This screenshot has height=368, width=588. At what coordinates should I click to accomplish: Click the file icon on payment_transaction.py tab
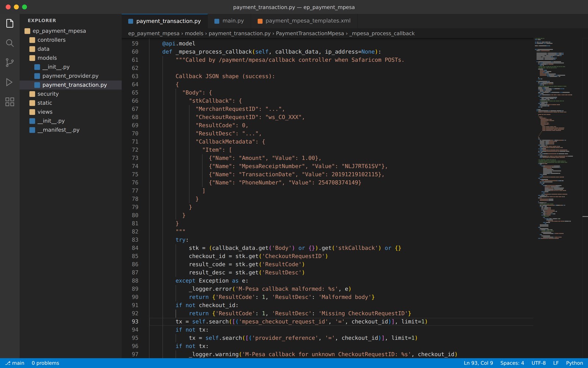pyautogui.click(x=130, y=21)
